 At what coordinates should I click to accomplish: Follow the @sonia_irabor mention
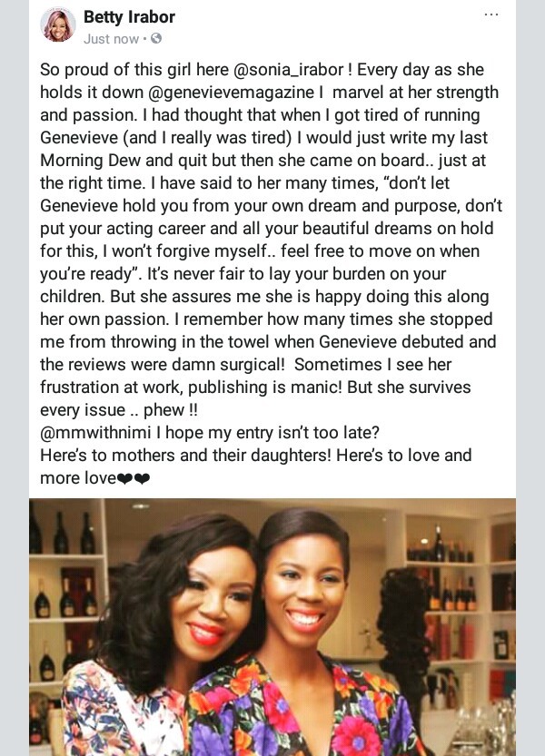tap(289, 70)
